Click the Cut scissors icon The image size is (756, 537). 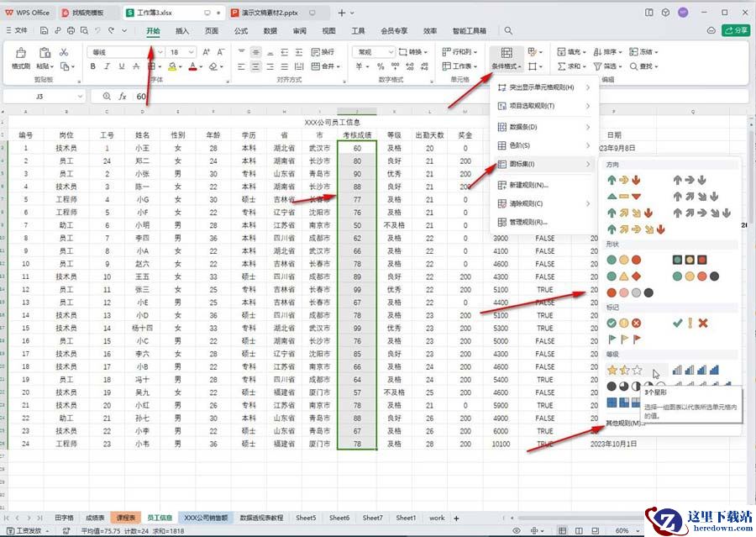tap(64, 51)
